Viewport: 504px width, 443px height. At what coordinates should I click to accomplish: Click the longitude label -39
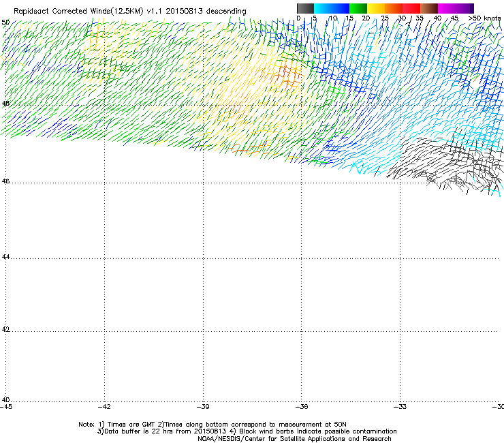click(203, 407)
